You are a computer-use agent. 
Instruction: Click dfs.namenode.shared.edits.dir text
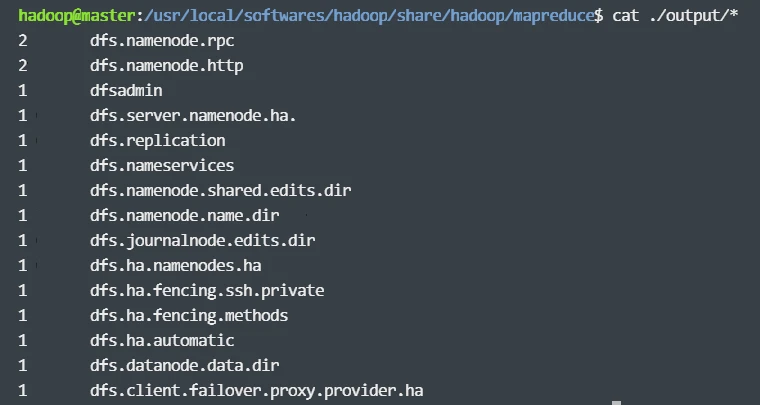[x=220, y=191]
